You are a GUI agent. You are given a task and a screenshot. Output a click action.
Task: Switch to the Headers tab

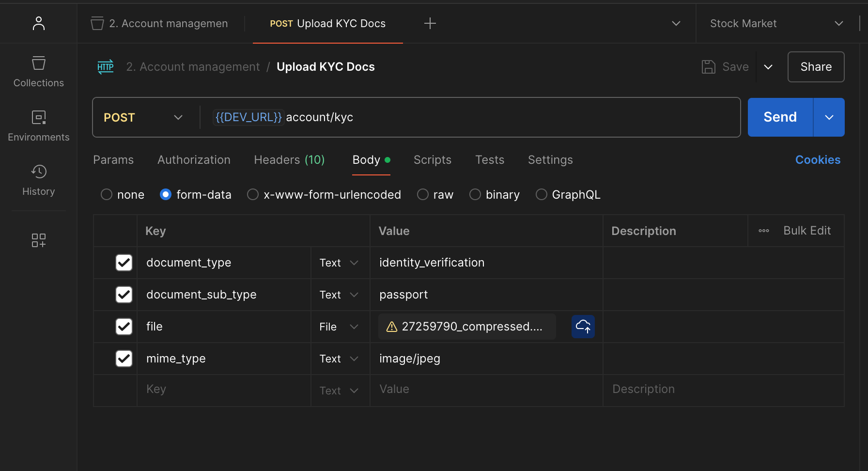[x=289, y=160]
